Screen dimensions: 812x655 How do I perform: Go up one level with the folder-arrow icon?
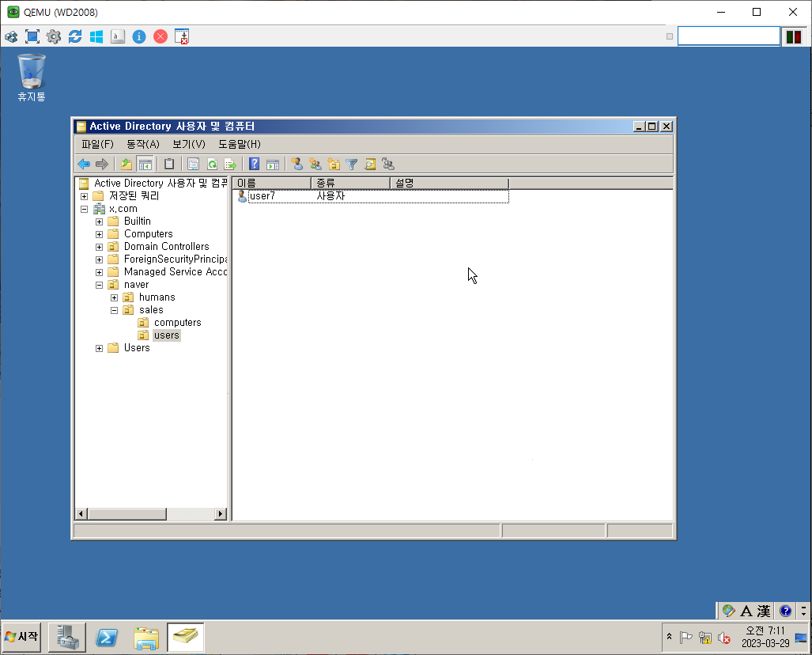coord(127,165)
